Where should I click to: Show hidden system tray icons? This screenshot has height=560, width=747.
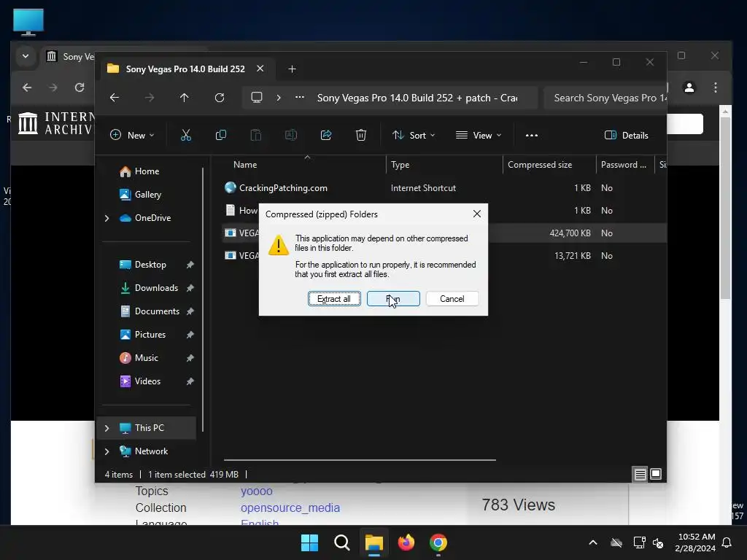(x=593, y=542)
